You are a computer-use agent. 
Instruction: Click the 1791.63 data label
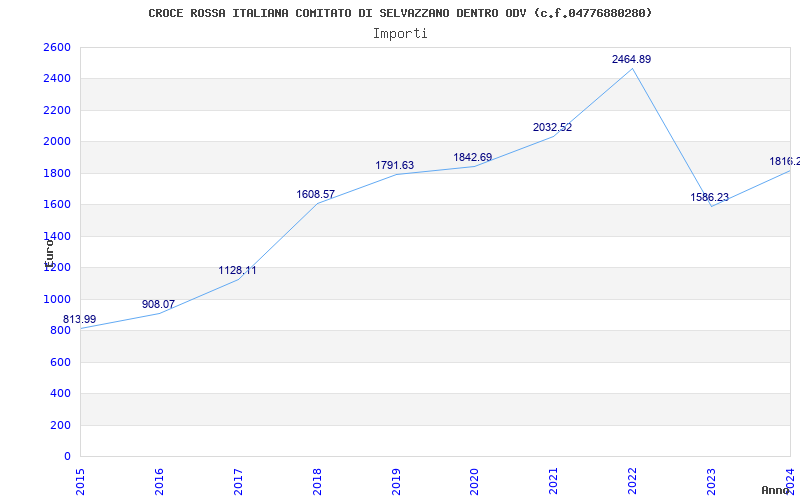395,165
